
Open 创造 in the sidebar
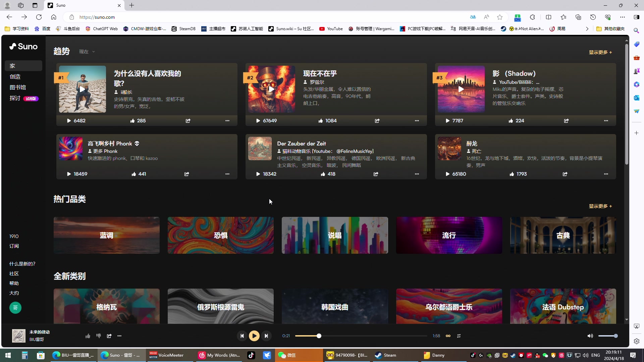tap(15, 77)
